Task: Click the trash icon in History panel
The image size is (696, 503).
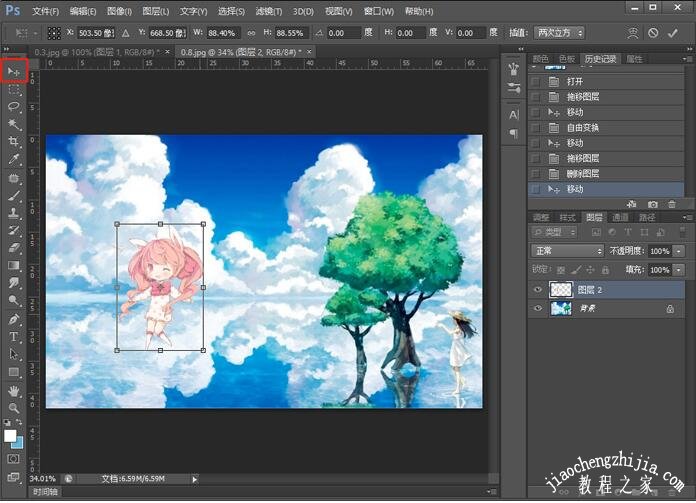Action: click(671, 204)
